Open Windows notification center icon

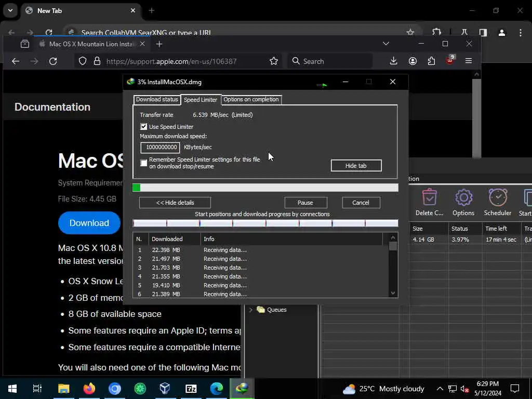(x=515, y=389)
